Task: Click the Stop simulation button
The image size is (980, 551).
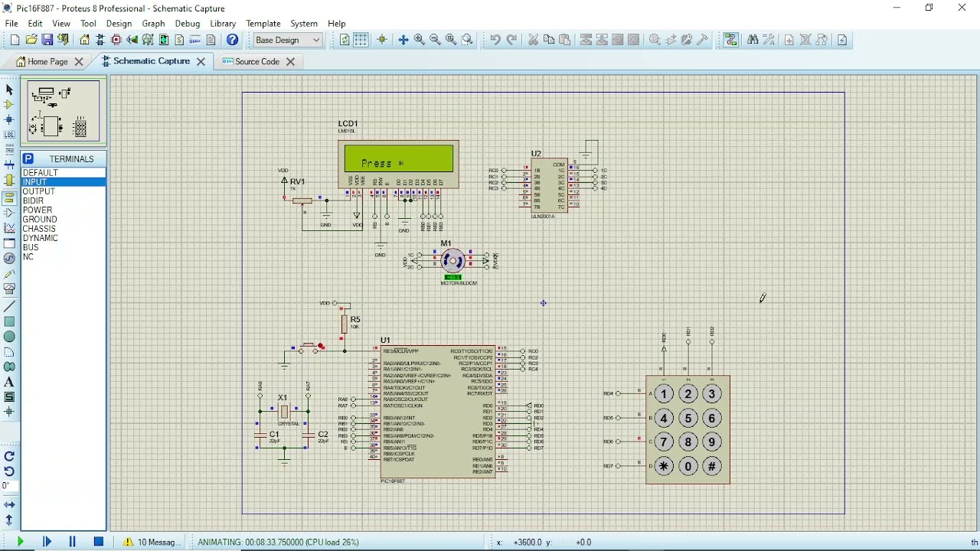Action: tap(99, 542)
